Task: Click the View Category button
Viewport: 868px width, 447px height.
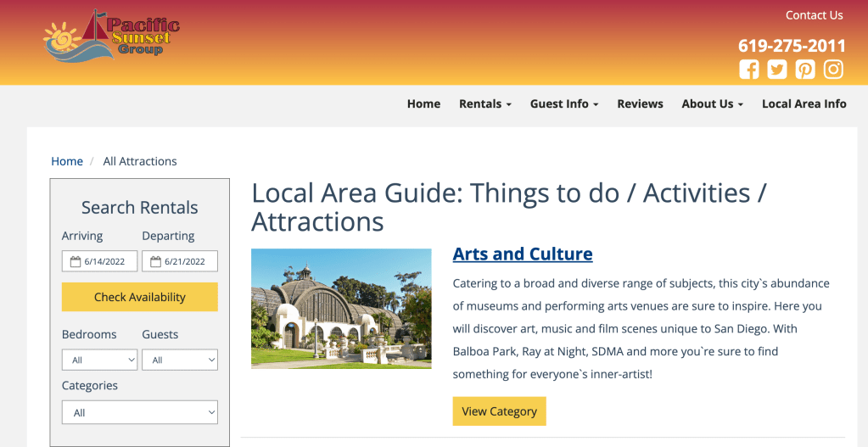Action: pyautogui.click(x=499, y=411)
